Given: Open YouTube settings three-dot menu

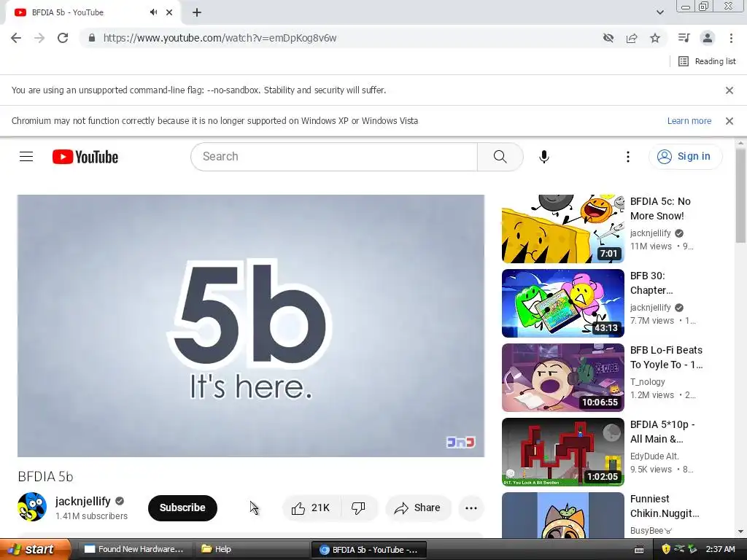Looking at the screenshot, I should coord(627,157).
